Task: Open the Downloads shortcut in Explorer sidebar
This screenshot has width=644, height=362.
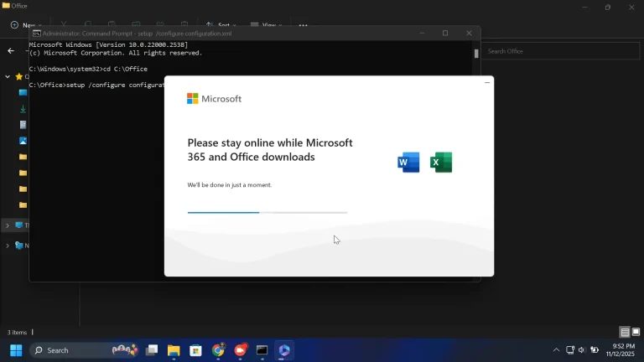Action: [23, 109]
